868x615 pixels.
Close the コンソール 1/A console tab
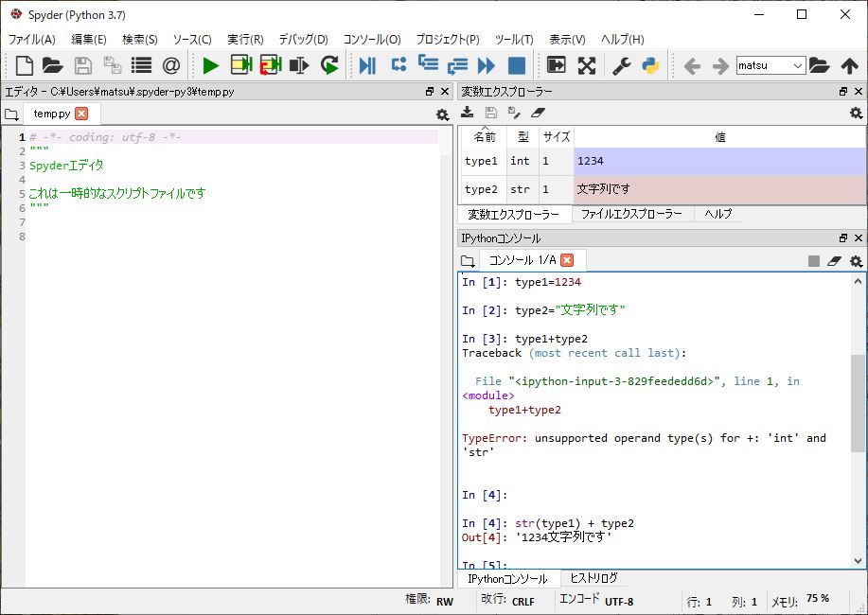pos(567,260)
